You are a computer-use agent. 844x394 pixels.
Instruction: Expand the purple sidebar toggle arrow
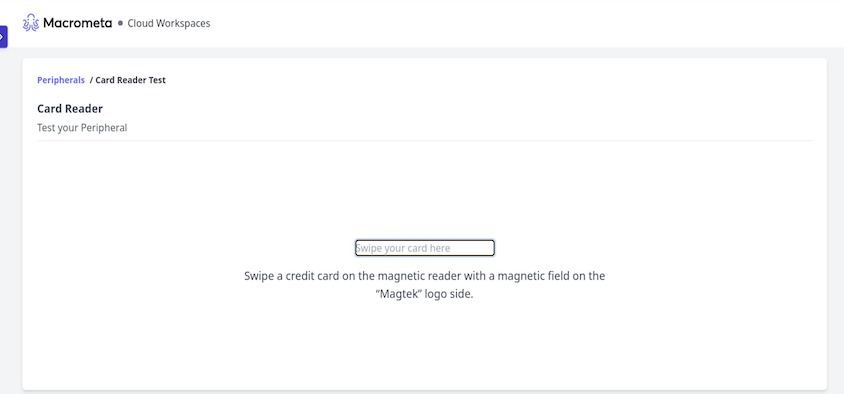[x=3, y=37]
